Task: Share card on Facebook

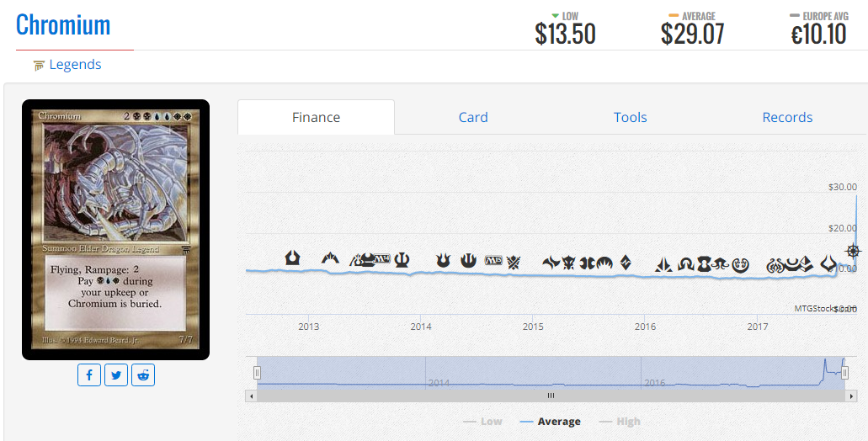Action: pos(89,375)
